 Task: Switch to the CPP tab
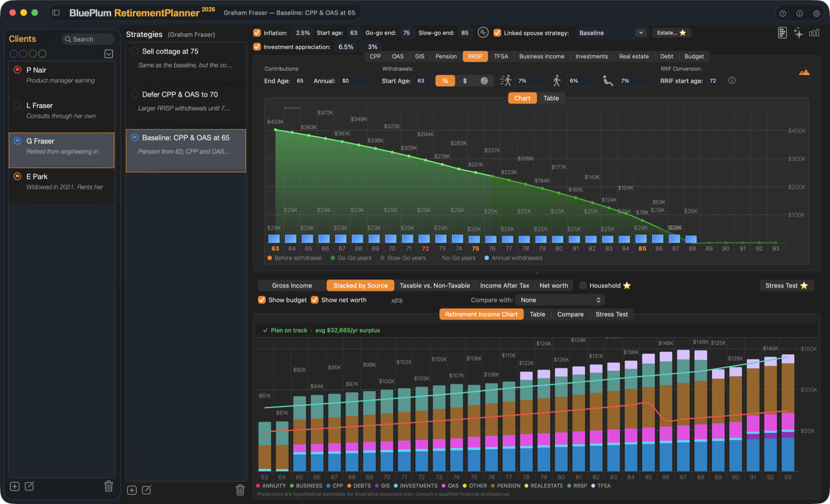tap(375, 57)
